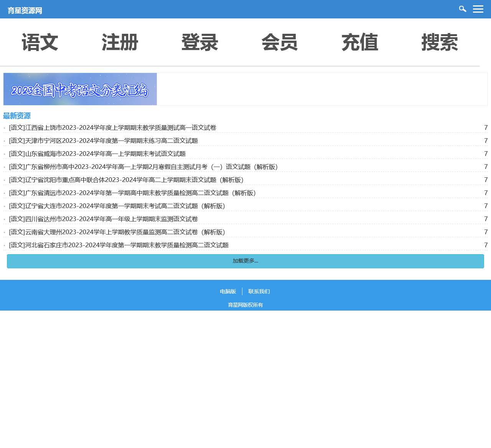Open the 充值 recharge page
Screen dimensions: 491x448
pyautogui.click(x=360, y=42)
